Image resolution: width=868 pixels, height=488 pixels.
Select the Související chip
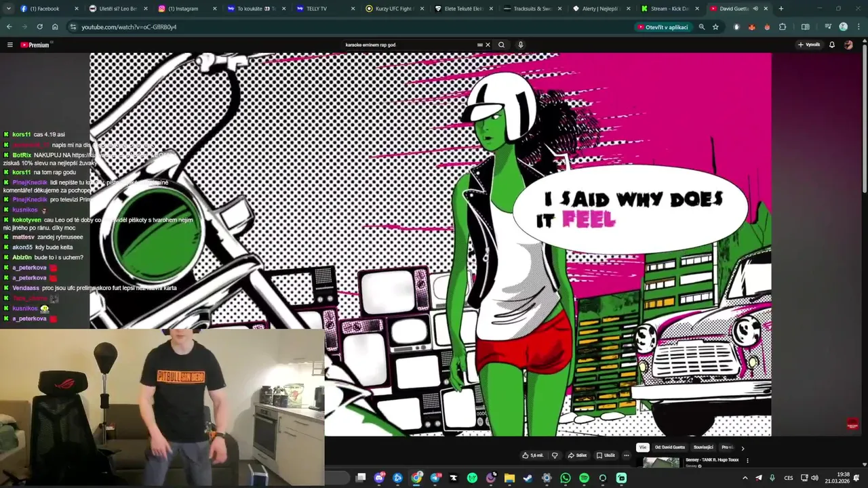tap(703, 447)
